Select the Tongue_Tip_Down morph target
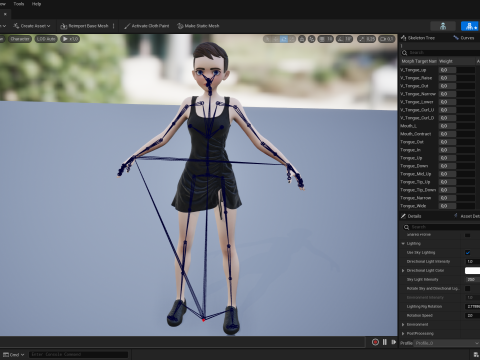Screen dimensions: 480x360 (x=418, y=190)
